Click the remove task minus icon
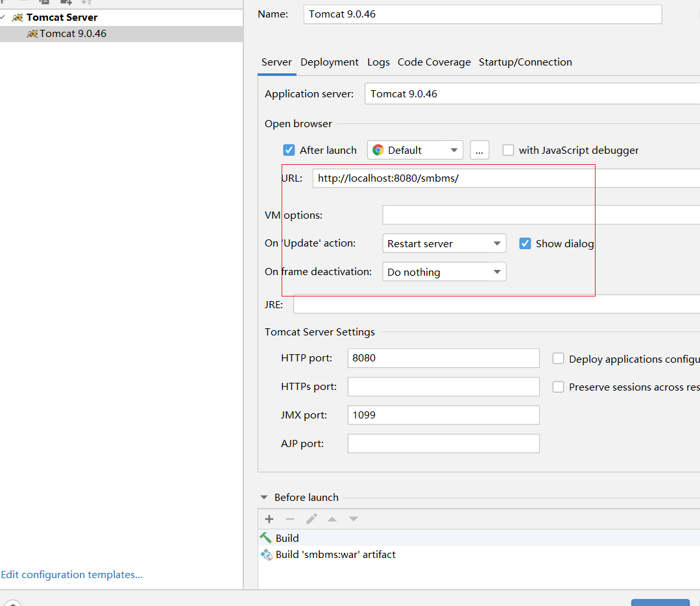Viewport: 700px width, 606px height. pos(290,519)
